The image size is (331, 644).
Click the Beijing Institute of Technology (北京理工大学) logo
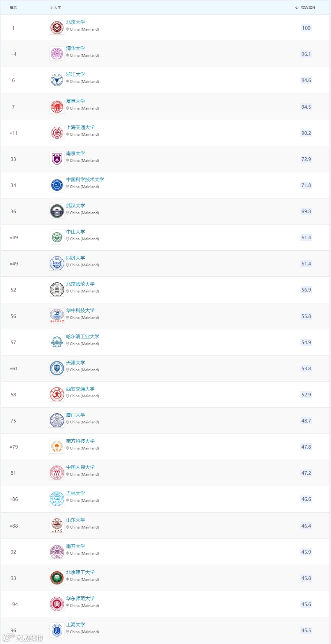tap(57, 578)
